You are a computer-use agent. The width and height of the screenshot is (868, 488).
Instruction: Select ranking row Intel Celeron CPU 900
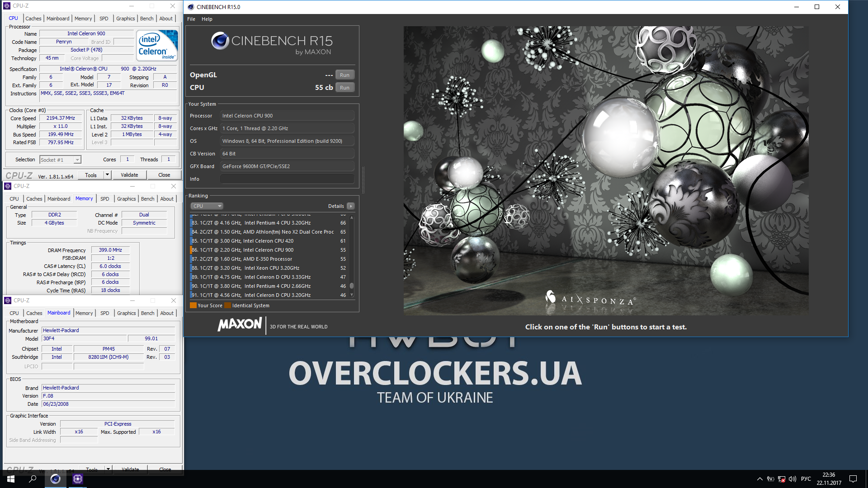(269, 250)
